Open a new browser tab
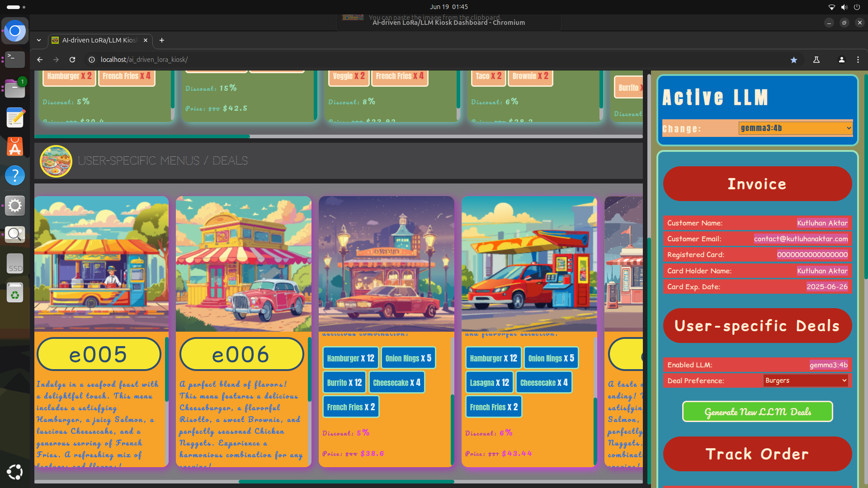Image resolution: width=868 pixels, height=488 pixels. (x=162, y=40)
